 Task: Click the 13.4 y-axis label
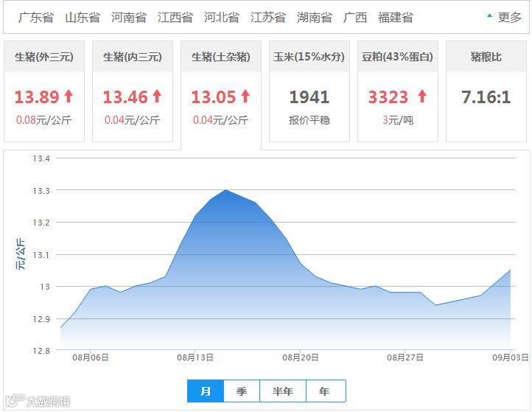coord(41,158)
